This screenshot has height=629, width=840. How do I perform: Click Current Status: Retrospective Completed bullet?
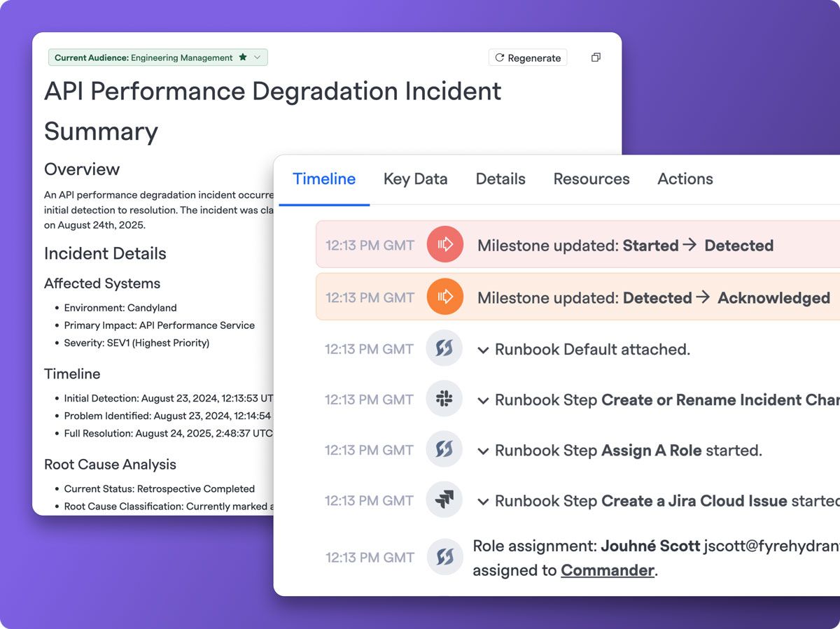coord(160,489)
